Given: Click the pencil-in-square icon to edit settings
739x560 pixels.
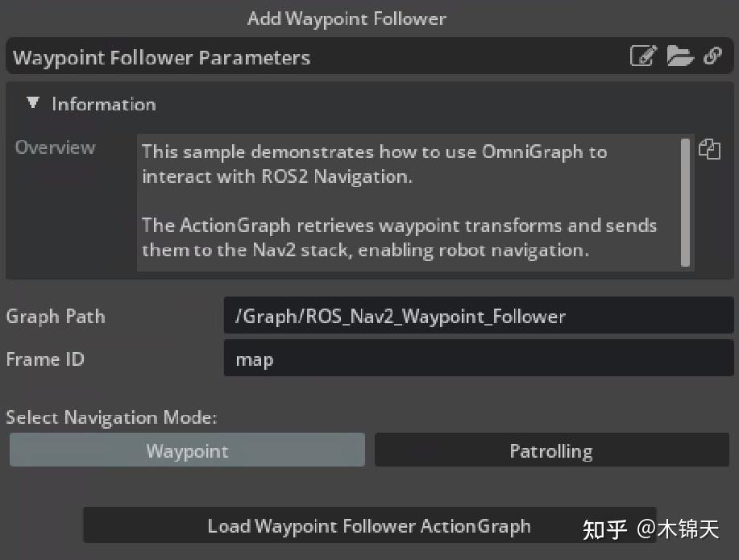Looking at the screenshot, I should [x=643, y=56].
